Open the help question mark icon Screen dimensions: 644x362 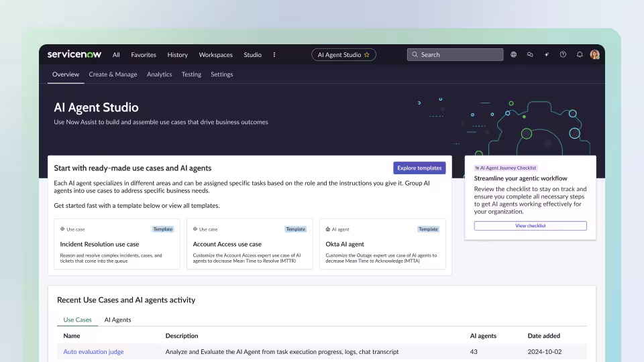coord(563,55)
